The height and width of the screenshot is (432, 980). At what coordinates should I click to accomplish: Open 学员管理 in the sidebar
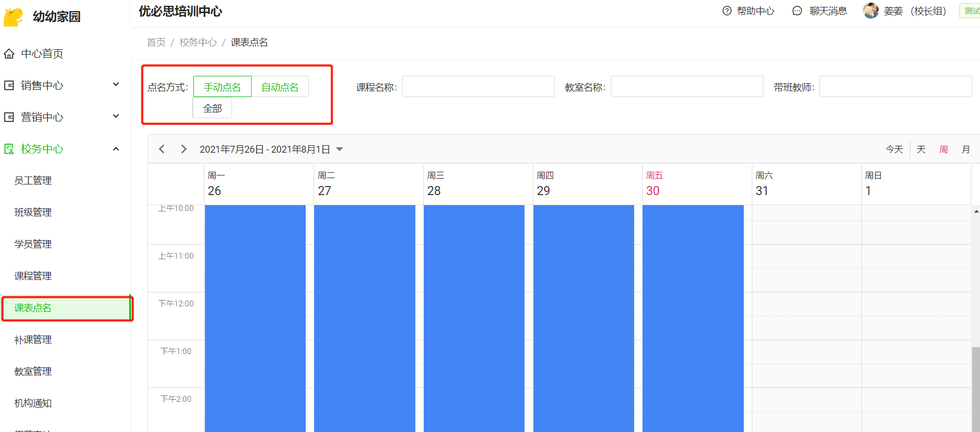(33, 244)
